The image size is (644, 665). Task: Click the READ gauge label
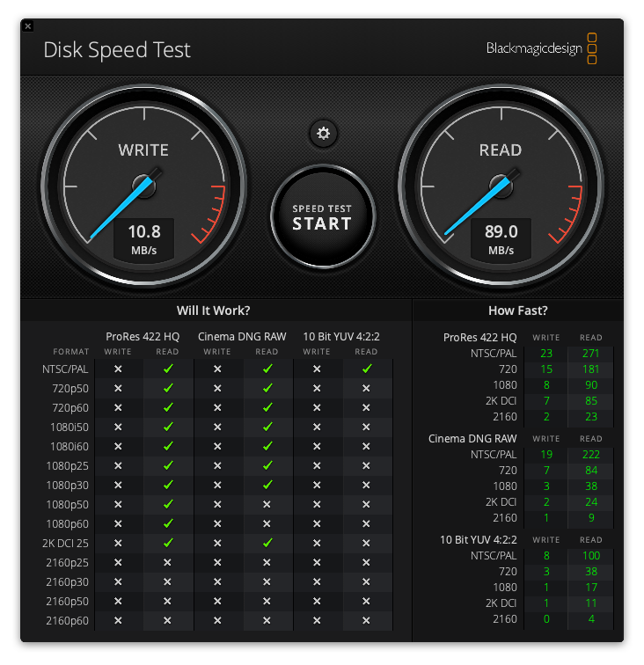(501, 150)
